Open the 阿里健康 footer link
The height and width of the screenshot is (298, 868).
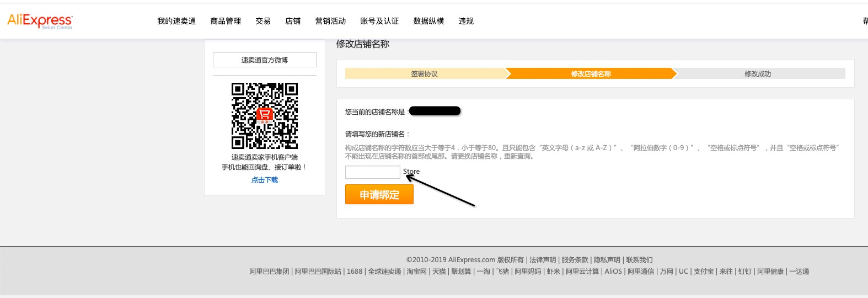[x=770, y=272]
